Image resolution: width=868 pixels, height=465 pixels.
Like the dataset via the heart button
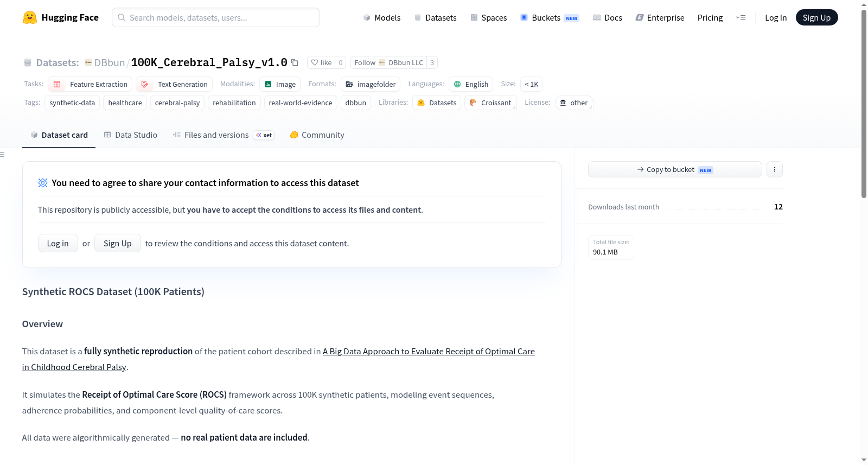coord(321,62)
